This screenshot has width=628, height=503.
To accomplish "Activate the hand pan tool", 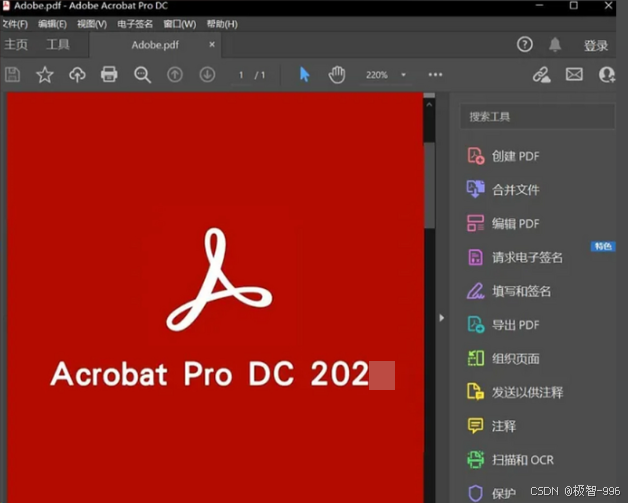I will coord(337,74).
